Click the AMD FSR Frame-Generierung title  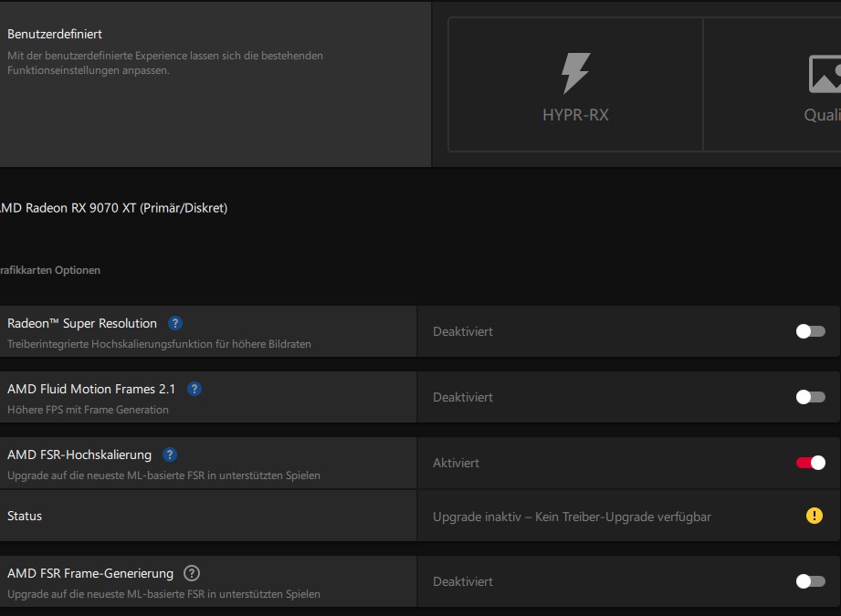click(x=90, y=573)
